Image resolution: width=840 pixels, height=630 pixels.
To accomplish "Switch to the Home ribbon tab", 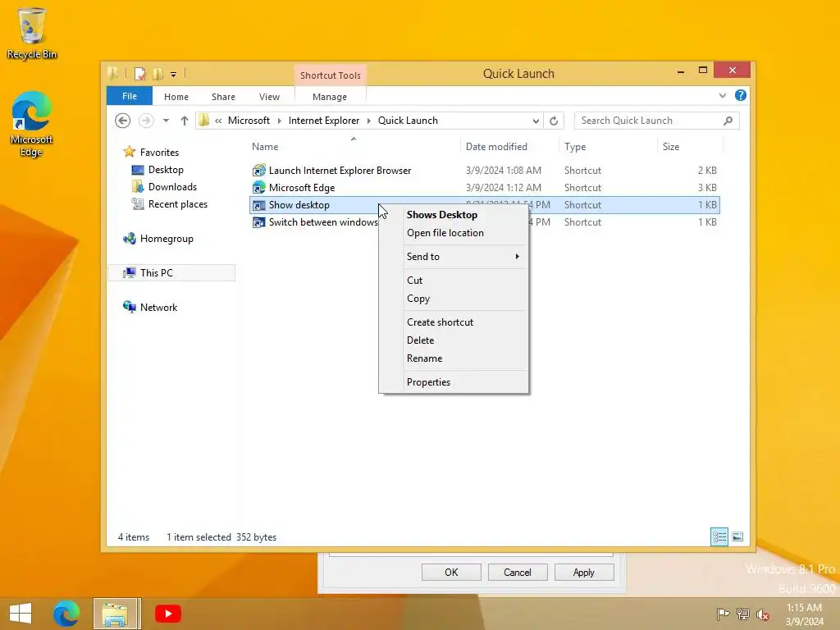I will [x=176, y=97].
